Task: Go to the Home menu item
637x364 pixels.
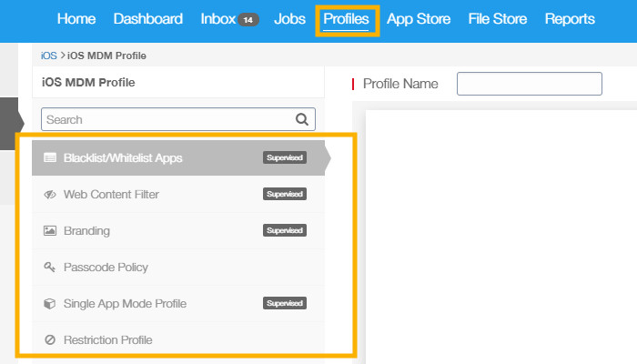Action: pos(76,19)
